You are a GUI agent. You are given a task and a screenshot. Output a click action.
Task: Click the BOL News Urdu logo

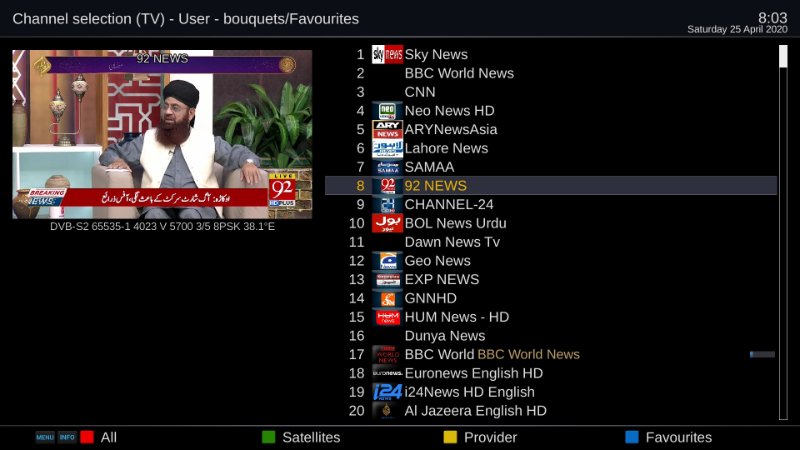point(387,223)
